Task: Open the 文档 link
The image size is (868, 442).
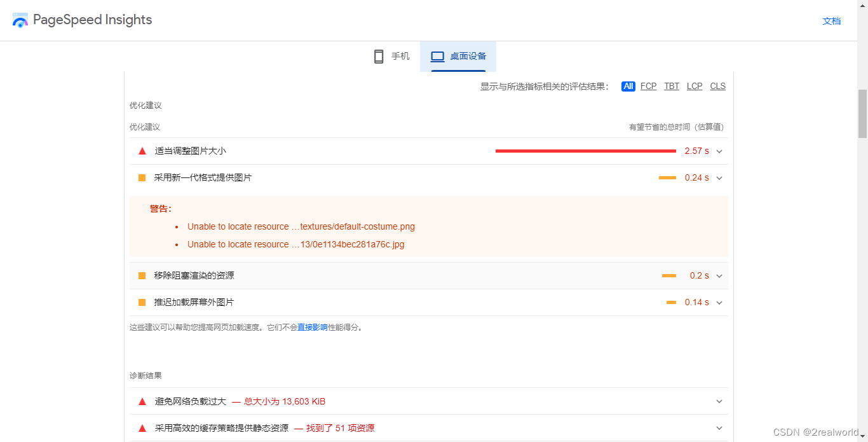Action: click(831, 20)
